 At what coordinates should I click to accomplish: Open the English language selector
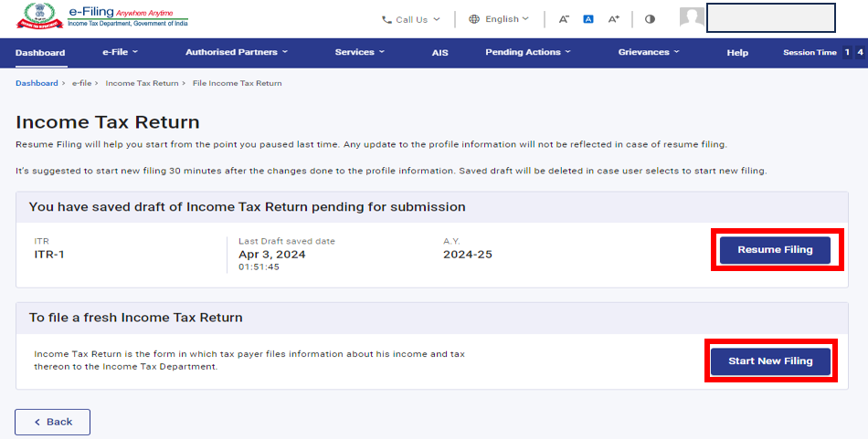(x=499, y=19)
